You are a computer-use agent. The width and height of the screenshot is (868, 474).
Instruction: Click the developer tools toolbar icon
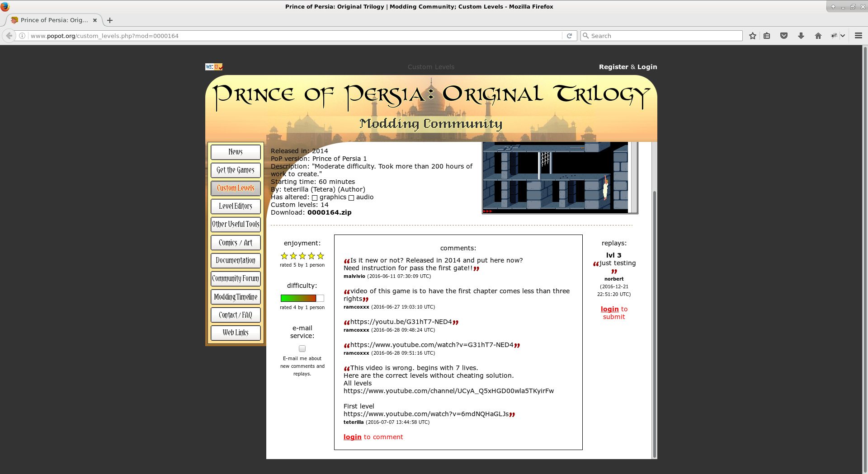834,36
